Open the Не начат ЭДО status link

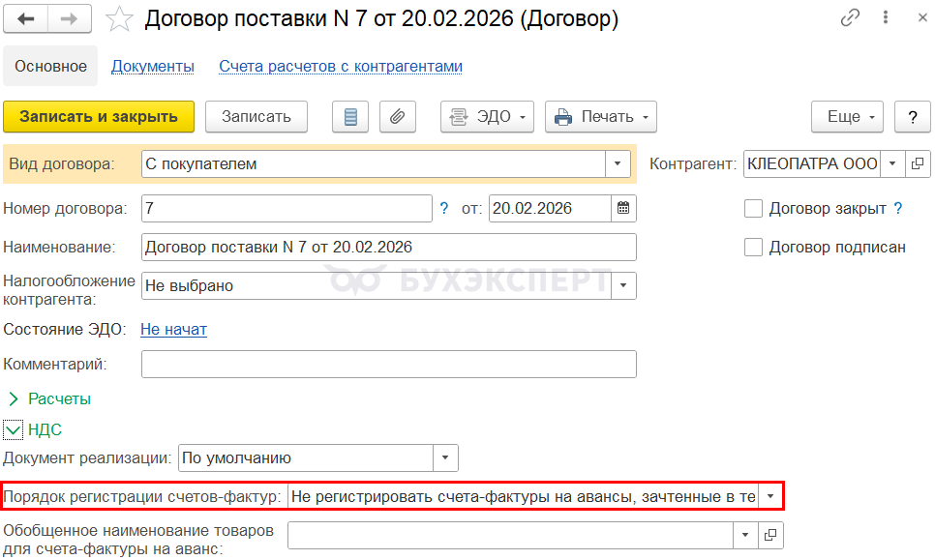[x=173, y=330]
